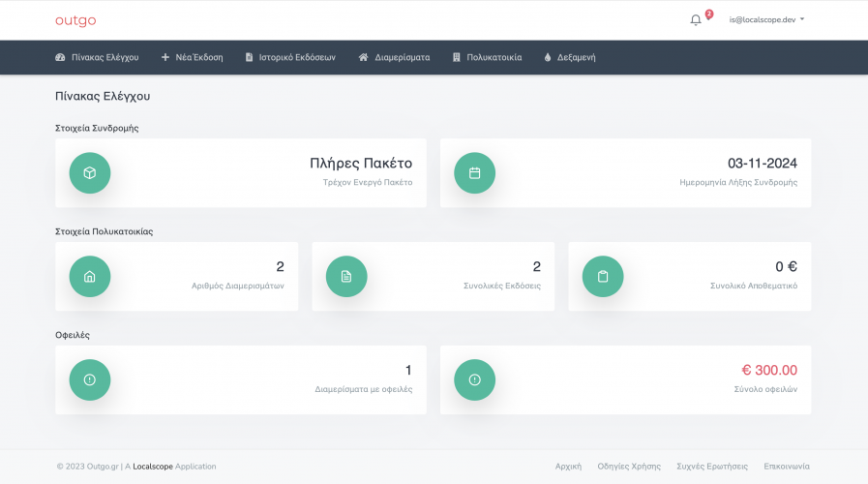The width and height of the screenshot is (868, 484).
Task: Open Οδηγίες Χρήσης footer link
Action: (x=629, y=467)
